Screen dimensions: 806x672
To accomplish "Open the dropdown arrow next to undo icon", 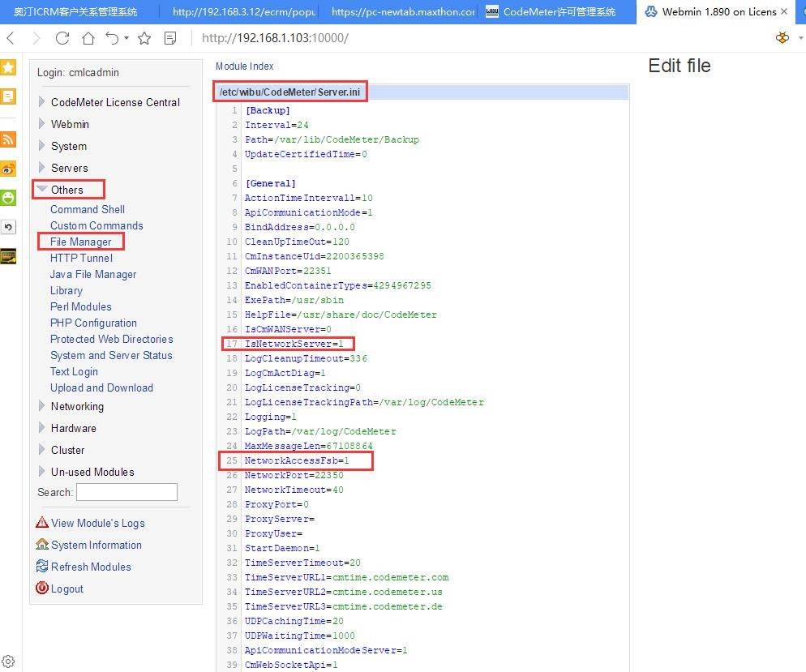I will tap(126, 38).
